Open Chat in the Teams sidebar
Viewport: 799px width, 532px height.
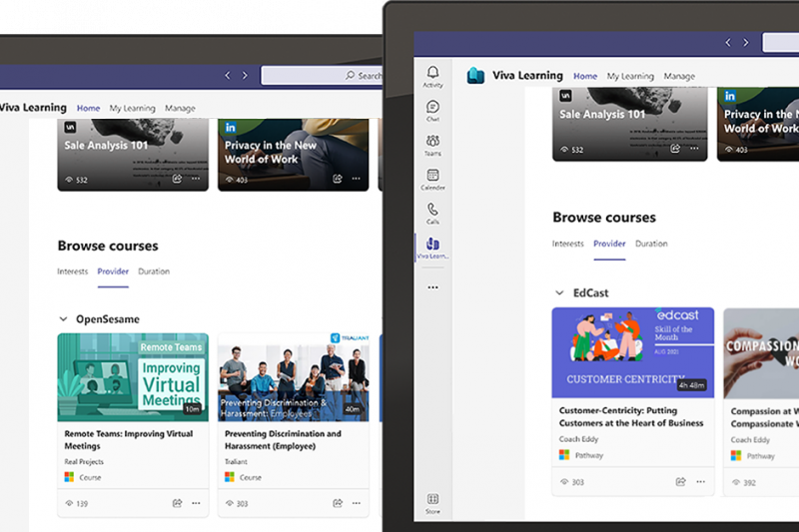pyautogui.click(x=432, y=111)
